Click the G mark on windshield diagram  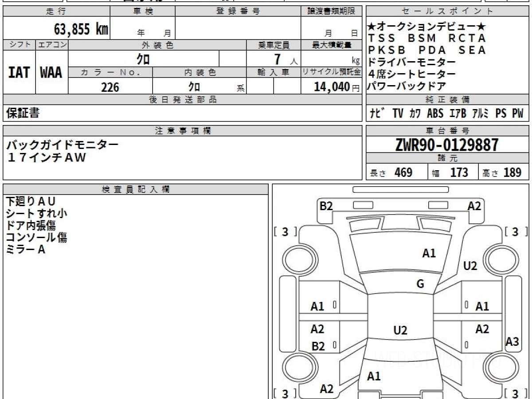pos(420,284)
